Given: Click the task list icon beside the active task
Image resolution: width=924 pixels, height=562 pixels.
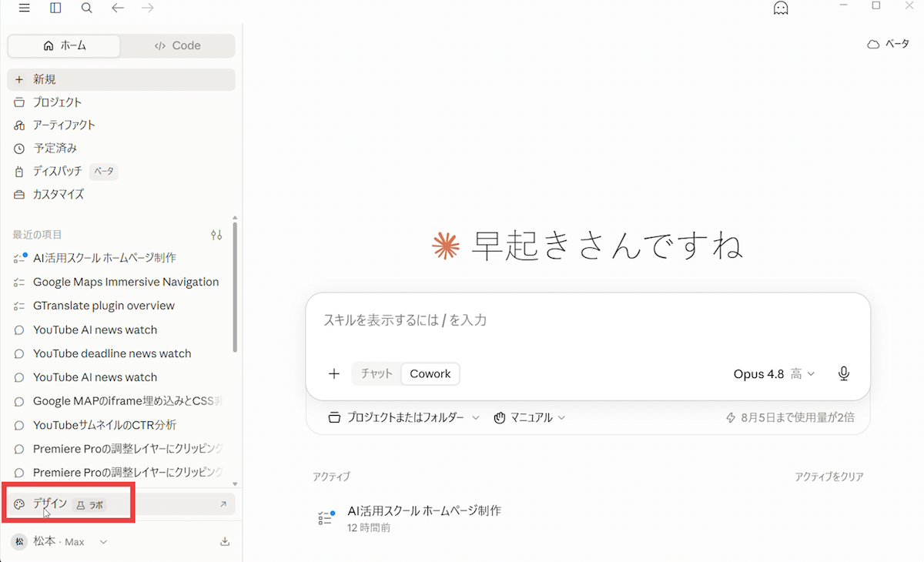Looking at the screenshot, I should tap(326, 518).
